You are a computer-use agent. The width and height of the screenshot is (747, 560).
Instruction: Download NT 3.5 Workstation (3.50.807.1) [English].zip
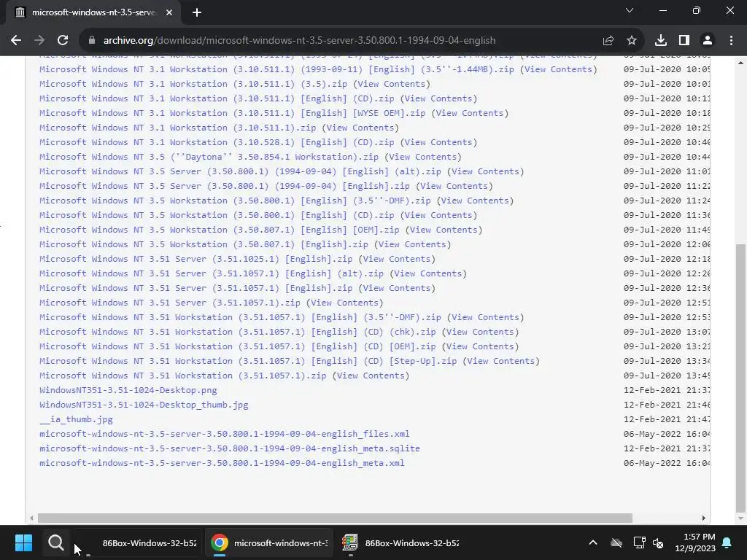tap(204, 244)
